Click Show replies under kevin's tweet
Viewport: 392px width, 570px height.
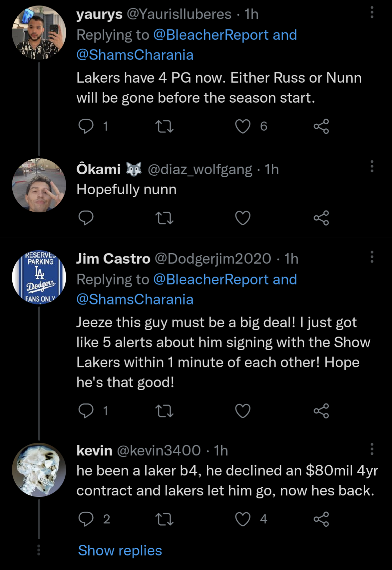pos(120,550)
